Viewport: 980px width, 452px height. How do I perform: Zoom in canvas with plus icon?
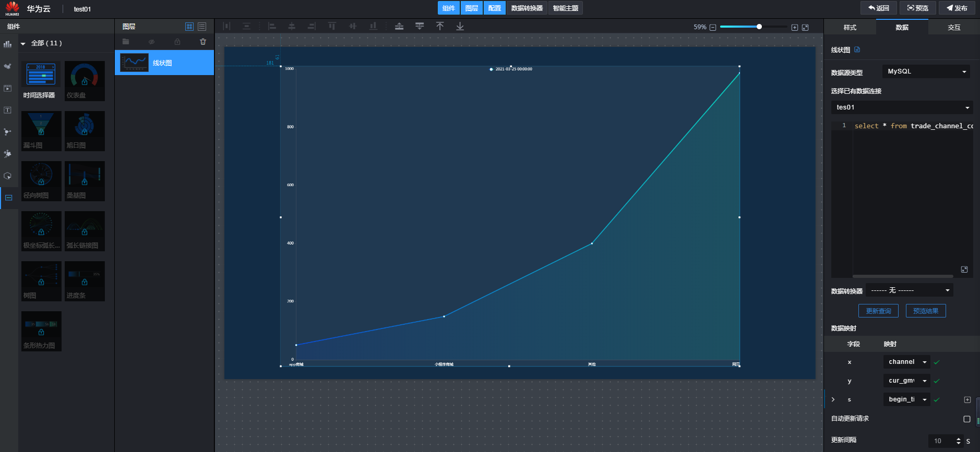(x=795, y=27)
